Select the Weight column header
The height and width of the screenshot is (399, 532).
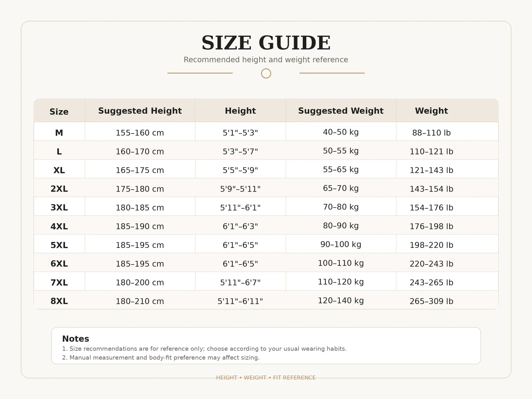click(431, 111)
